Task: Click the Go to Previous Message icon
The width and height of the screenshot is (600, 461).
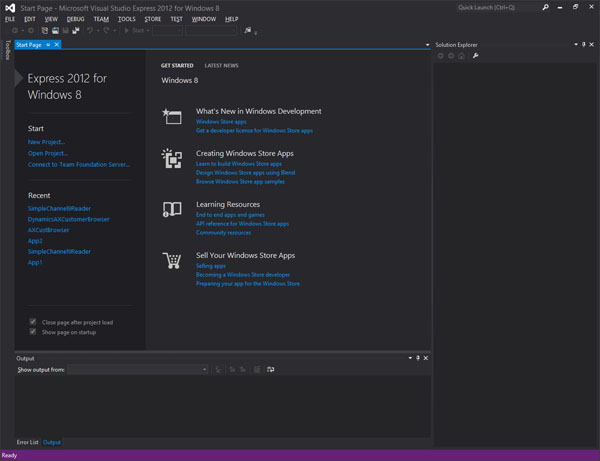Action: pos(232,370)
